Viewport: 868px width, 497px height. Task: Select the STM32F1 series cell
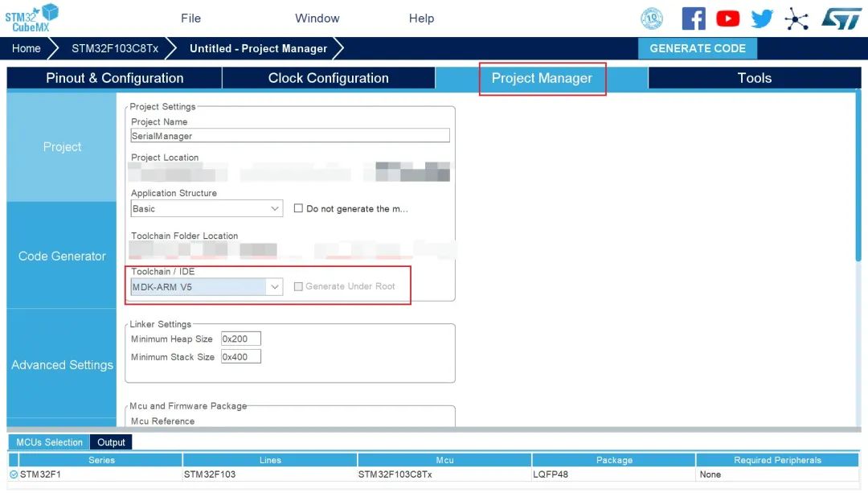100,474
